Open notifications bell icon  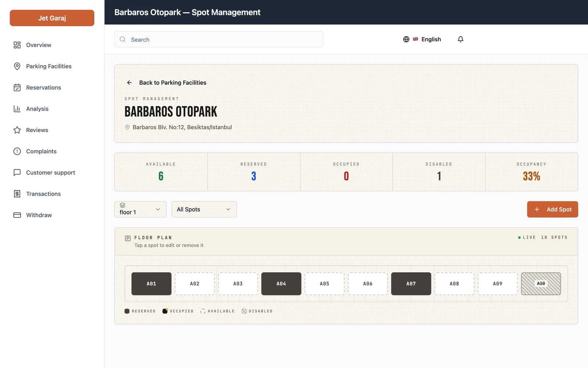point(460,39)
